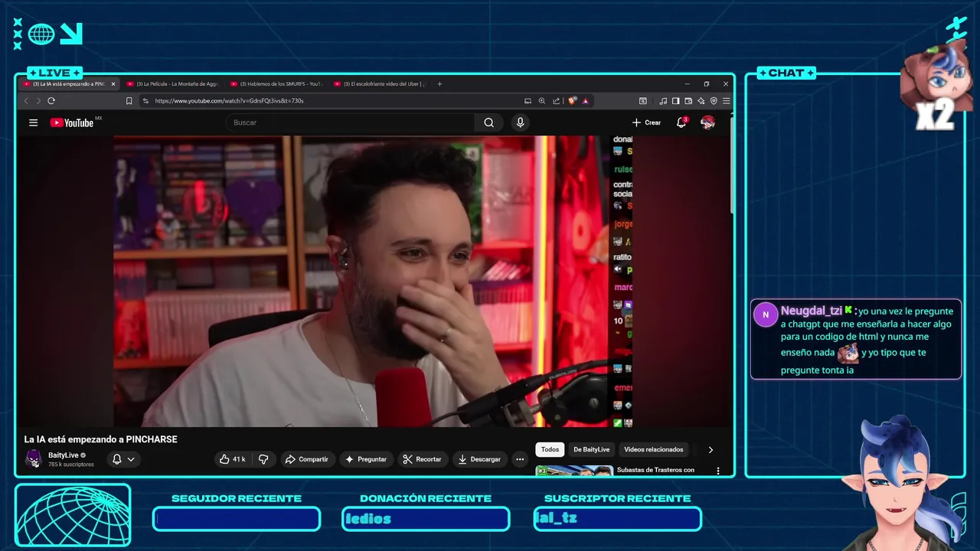The image size is (980, 551).
Task: Click the Descargar button
Action: coord(479,459)
